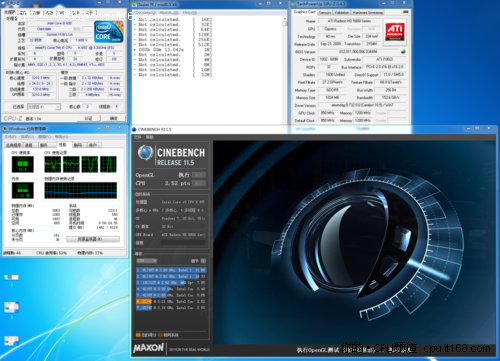
Task: Open the Help menu in Super PI
Action: pos(189,13)
